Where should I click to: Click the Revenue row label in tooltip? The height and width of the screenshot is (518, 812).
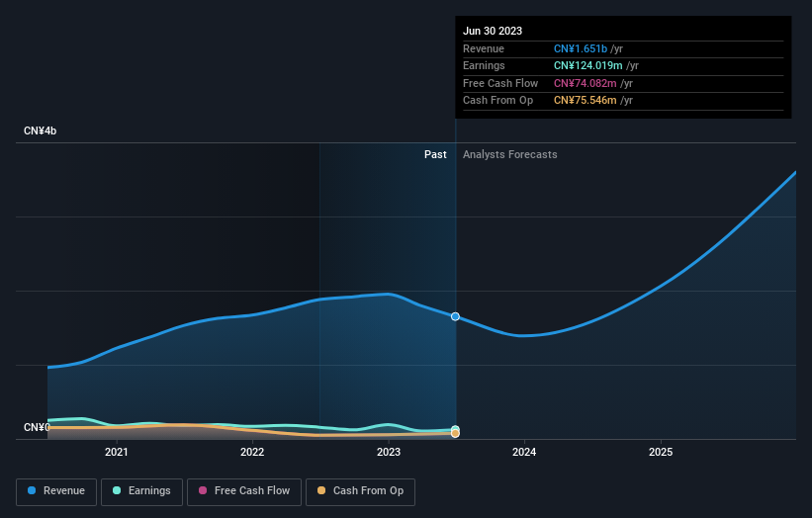(484, 48)
